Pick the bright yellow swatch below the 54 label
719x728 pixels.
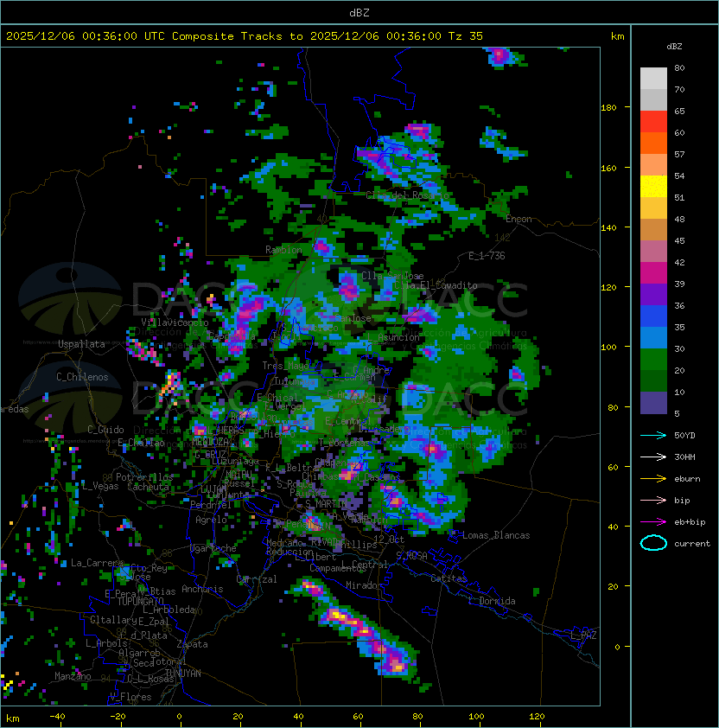[x=653, y=187]
